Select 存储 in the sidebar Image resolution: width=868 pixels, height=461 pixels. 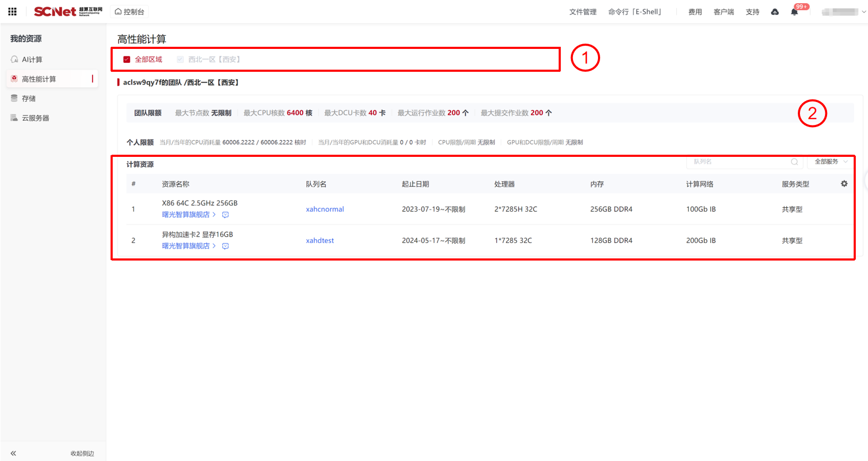click(x=29, y=98)
